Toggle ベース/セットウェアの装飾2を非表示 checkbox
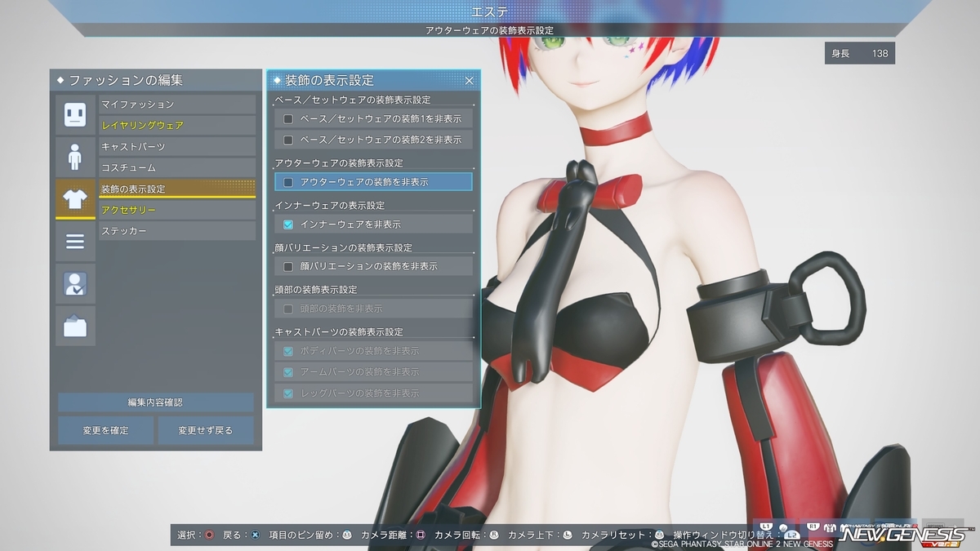This screenshot has height=551, width=980. point(287,140)
